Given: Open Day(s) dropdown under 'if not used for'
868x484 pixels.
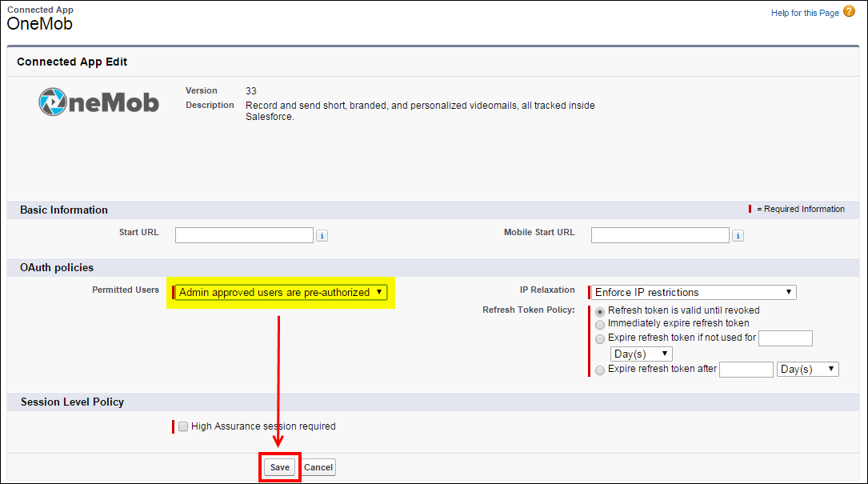Looking at the screenshot, I should 641,354.
